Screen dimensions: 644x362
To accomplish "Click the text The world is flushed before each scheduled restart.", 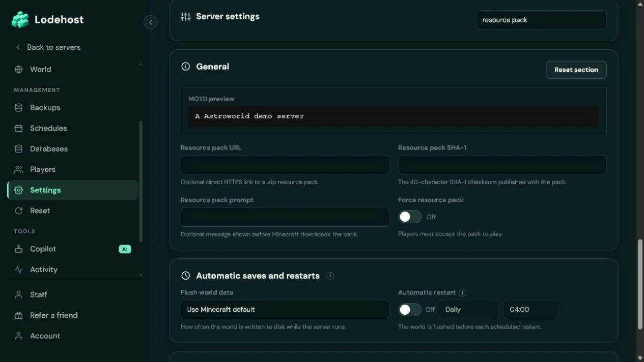I will point(469,326).
